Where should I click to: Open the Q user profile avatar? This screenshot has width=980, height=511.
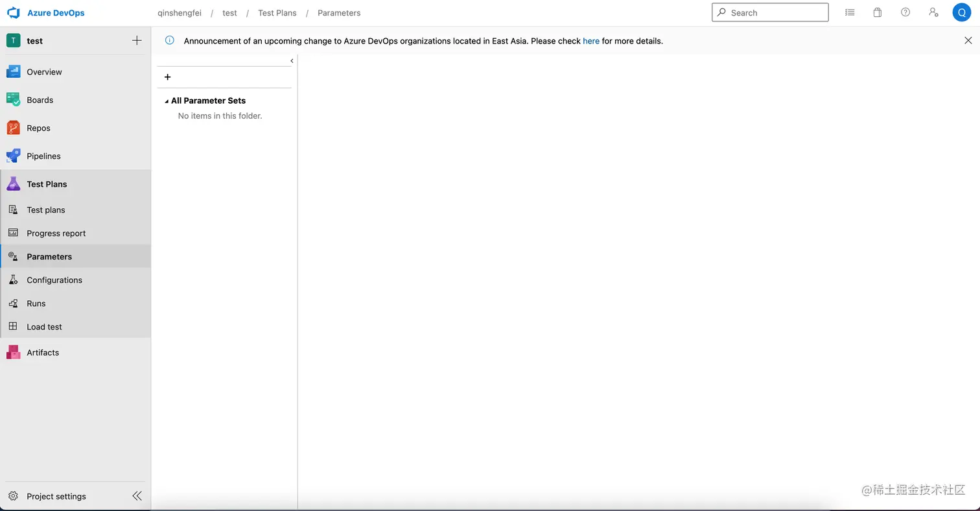point(962,12)
